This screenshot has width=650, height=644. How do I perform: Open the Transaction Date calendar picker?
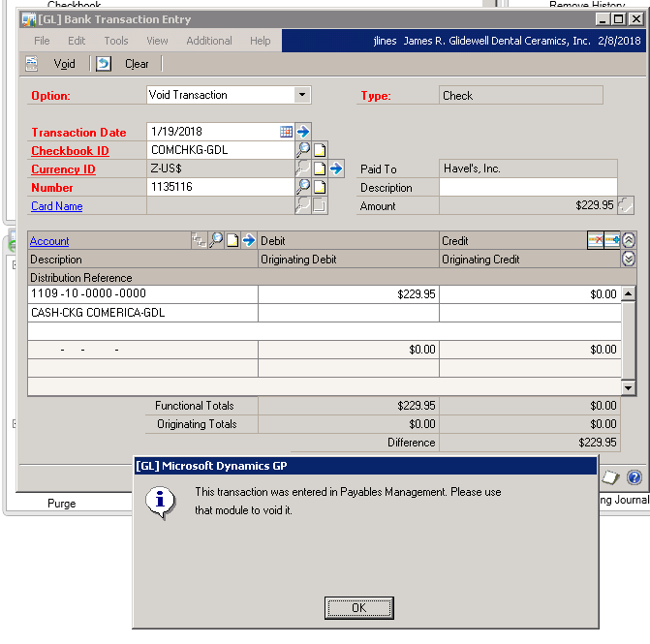click(x=286, y=132)
